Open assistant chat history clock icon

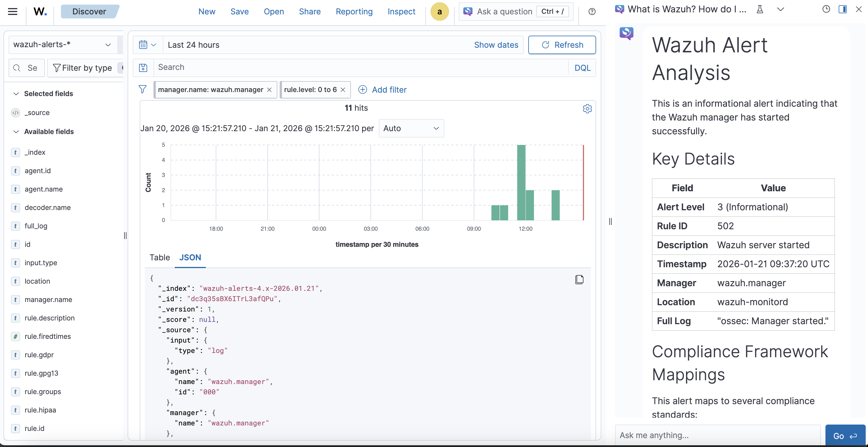point(826,9)
